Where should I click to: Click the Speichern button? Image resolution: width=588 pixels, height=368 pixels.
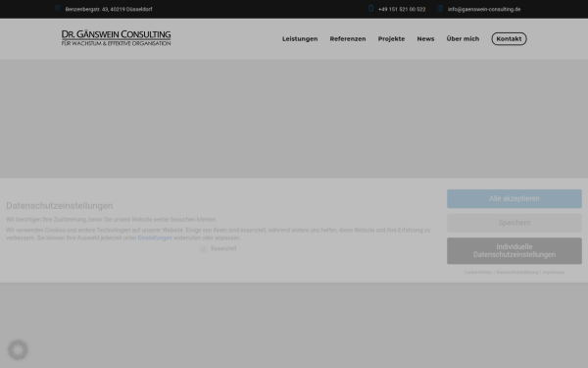coord(514,223)
